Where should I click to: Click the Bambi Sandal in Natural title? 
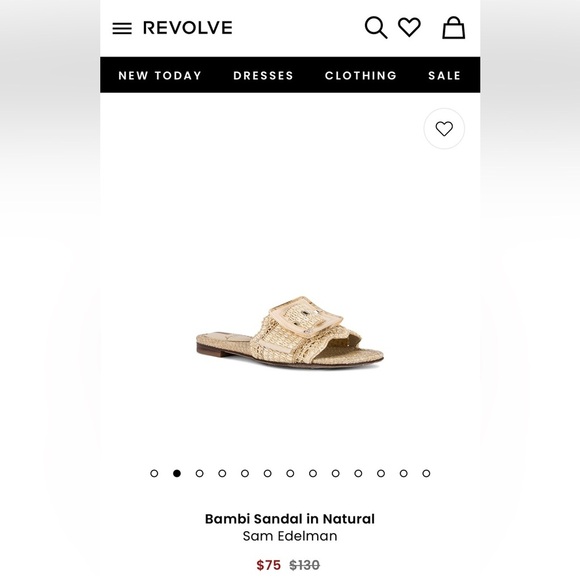click(x=290, y=519)
